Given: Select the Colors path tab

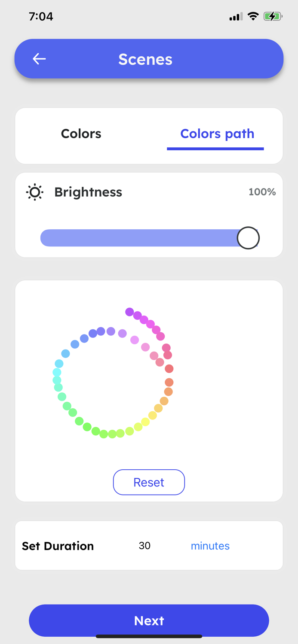Looking at the screenshot, I should click(217, 134).
